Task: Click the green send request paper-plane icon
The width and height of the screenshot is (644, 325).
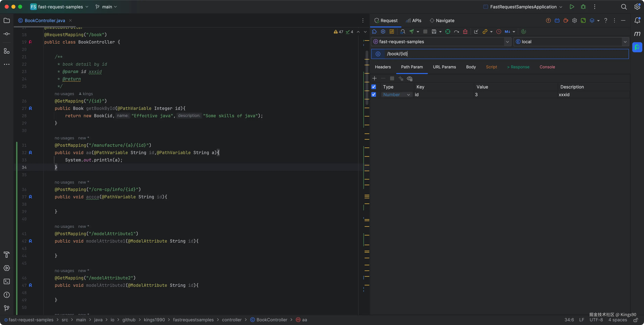Action: pos(412,31)
